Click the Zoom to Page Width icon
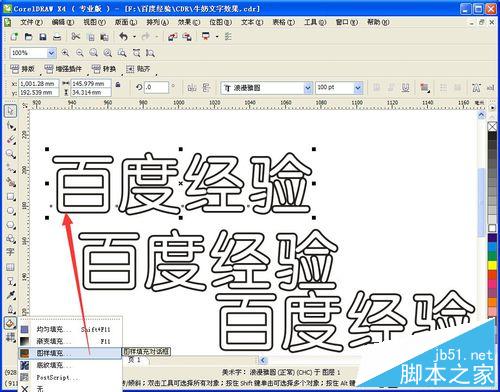 coord(136,53)
